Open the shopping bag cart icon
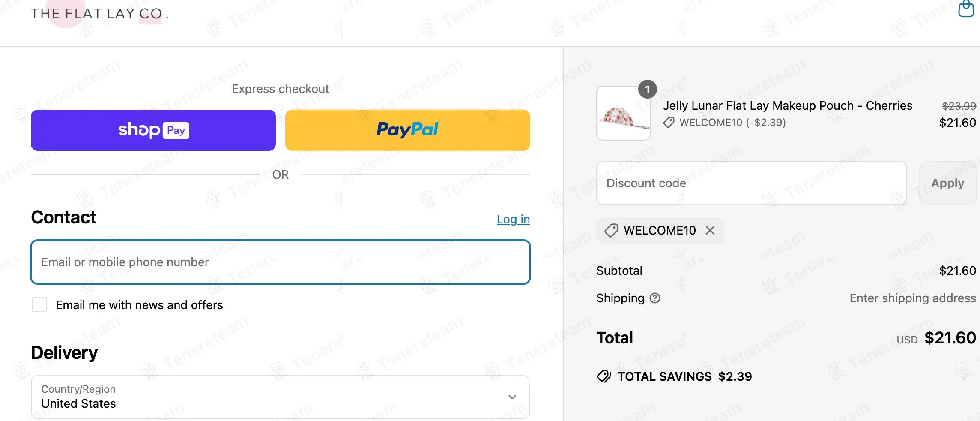The image size is (980, 421). [x=966, y=9]
